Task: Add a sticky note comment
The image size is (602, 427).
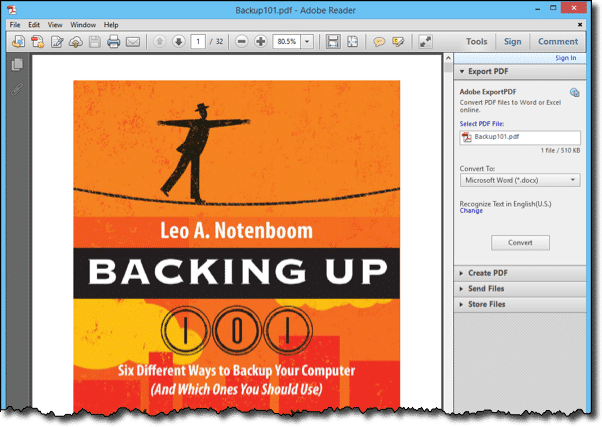Action: pos(379,41)
